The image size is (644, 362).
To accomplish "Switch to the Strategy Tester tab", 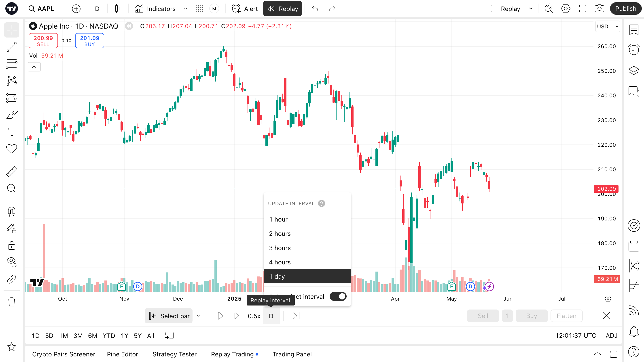I will click(174, 354).
